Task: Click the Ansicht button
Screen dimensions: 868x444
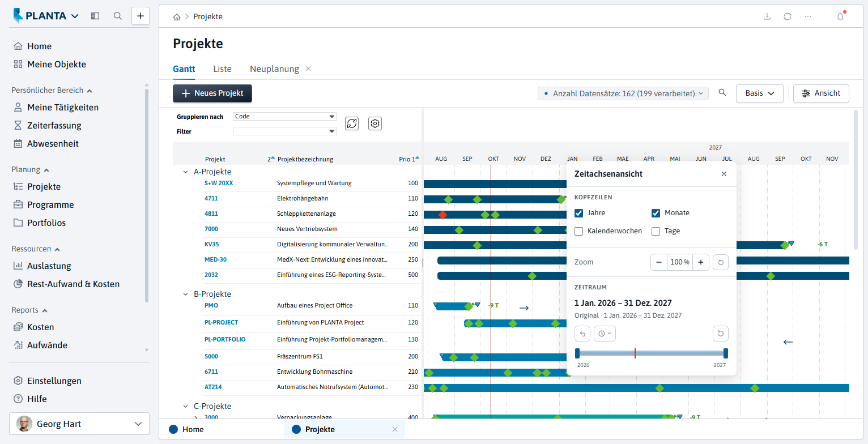Action: point(821,93)
